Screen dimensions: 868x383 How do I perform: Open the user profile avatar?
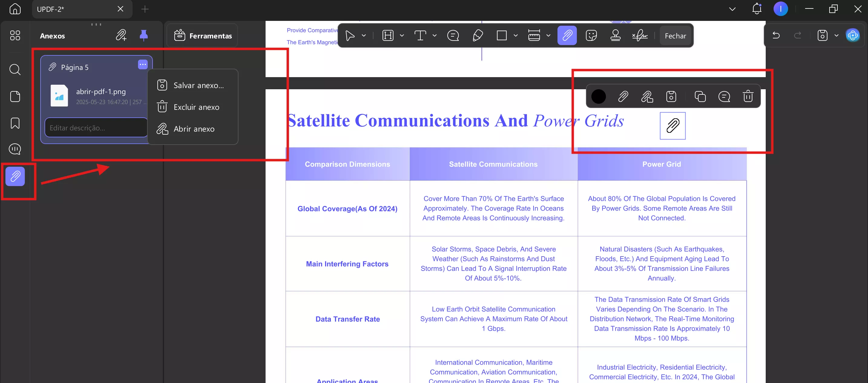point(781,9)
